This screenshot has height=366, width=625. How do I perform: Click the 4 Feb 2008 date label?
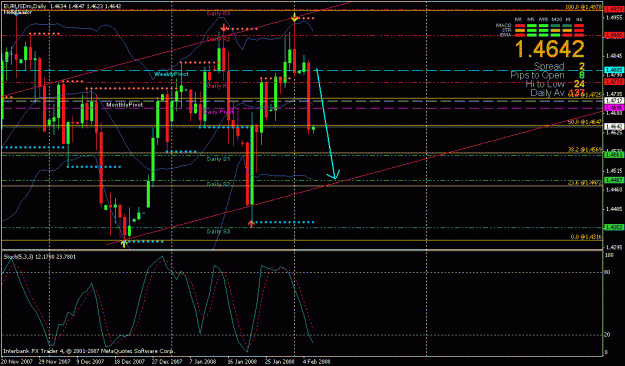(x=316, y=362)
